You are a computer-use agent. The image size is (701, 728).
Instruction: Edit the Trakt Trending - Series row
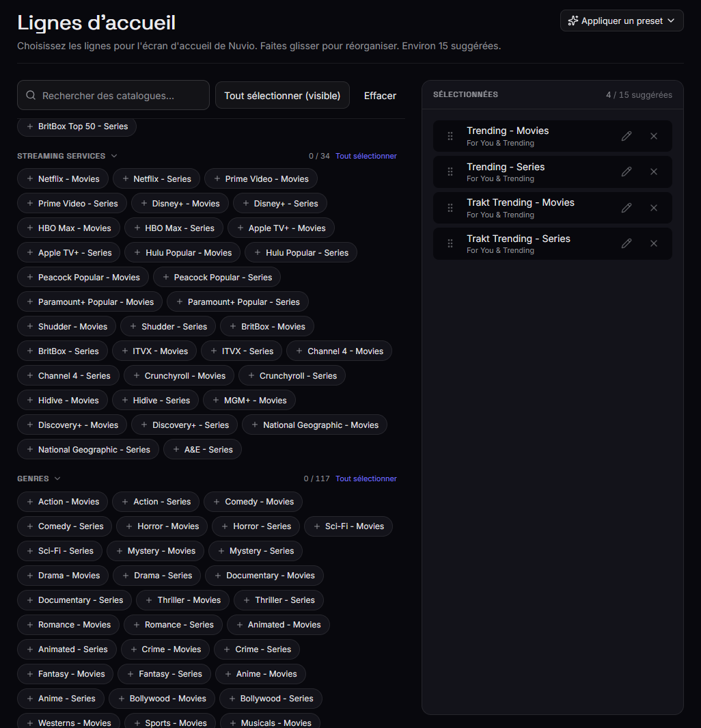coord(627,243)
